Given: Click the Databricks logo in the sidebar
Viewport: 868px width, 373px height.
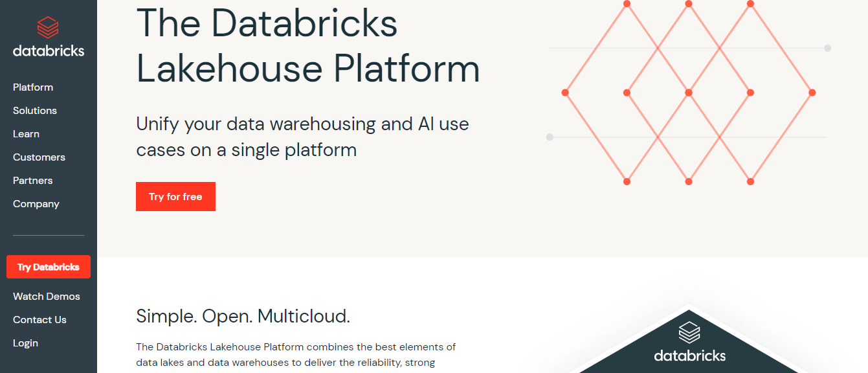Looking at the screenshot, I should 49,37.
